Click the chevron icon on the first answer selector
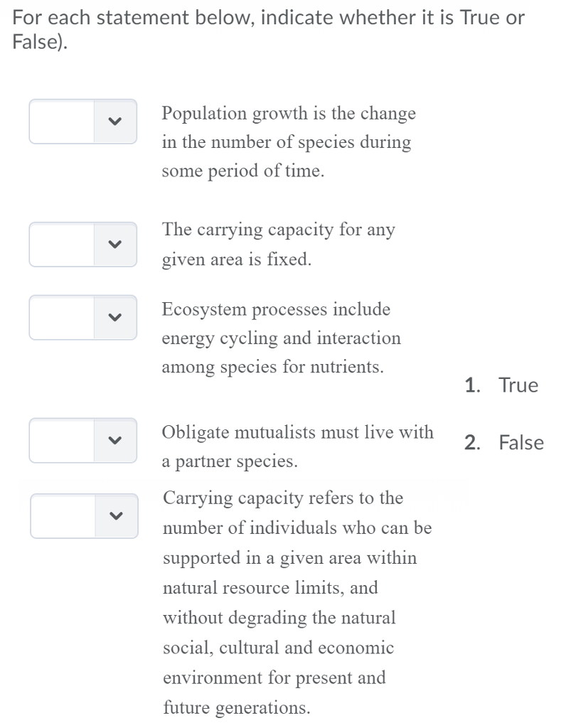 116,122
